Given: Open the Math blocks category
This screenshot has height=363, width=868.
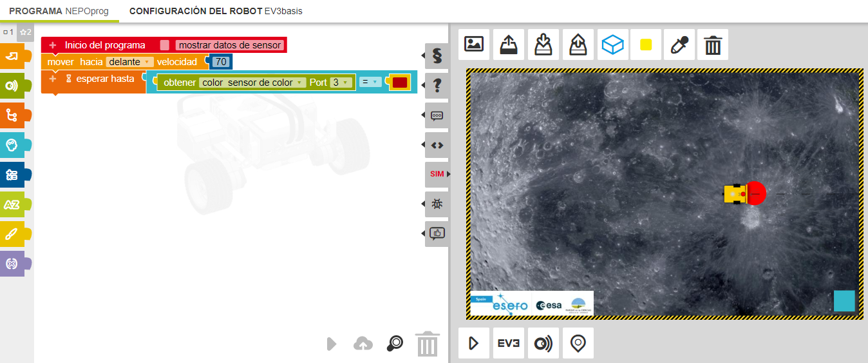Looking at the screenshot, I should pos(14,175).
